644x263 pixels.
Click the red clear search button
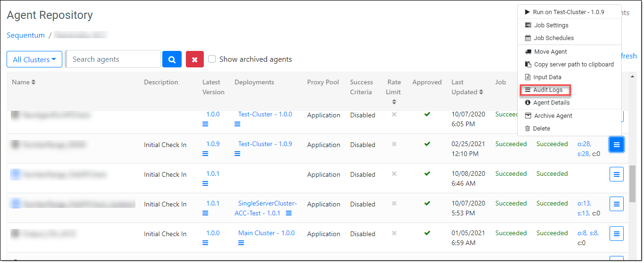pyautogui.click(x=194, y=59)
